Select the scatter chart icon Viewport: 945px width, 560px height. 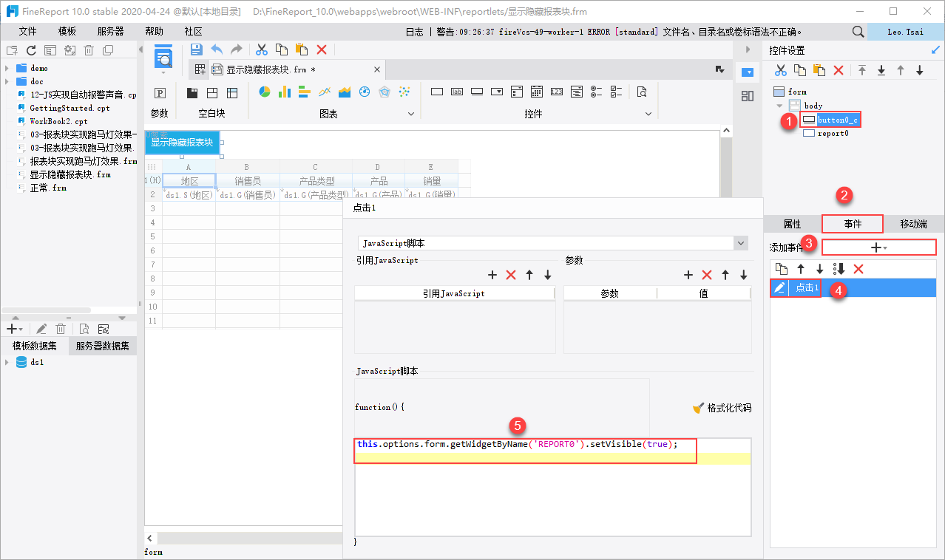tap(404, 92)
